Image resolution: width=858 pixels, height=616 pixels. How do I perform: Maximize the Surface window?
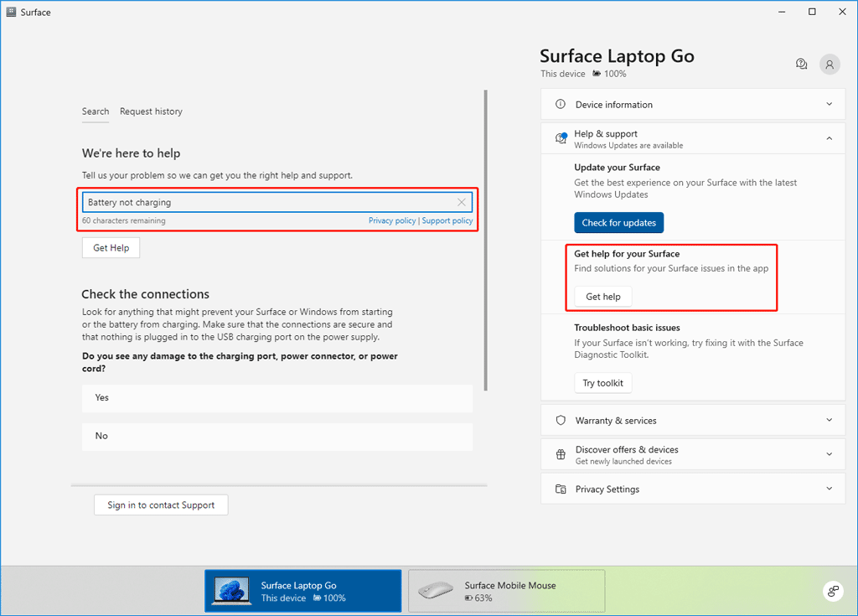(x=812, y=12)
